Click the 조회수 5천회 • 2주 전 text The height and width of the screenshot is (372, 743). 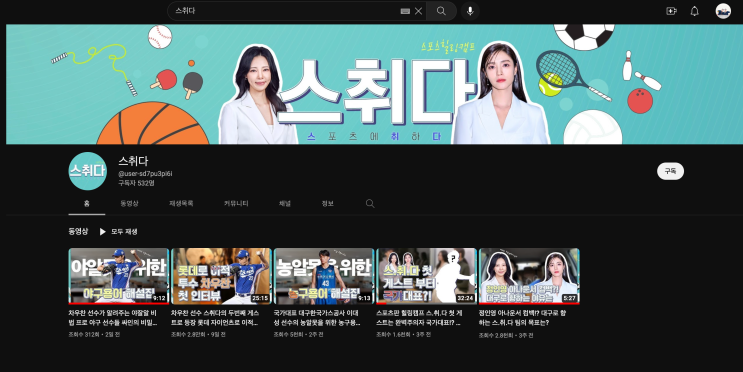click(x=298, y=335)
